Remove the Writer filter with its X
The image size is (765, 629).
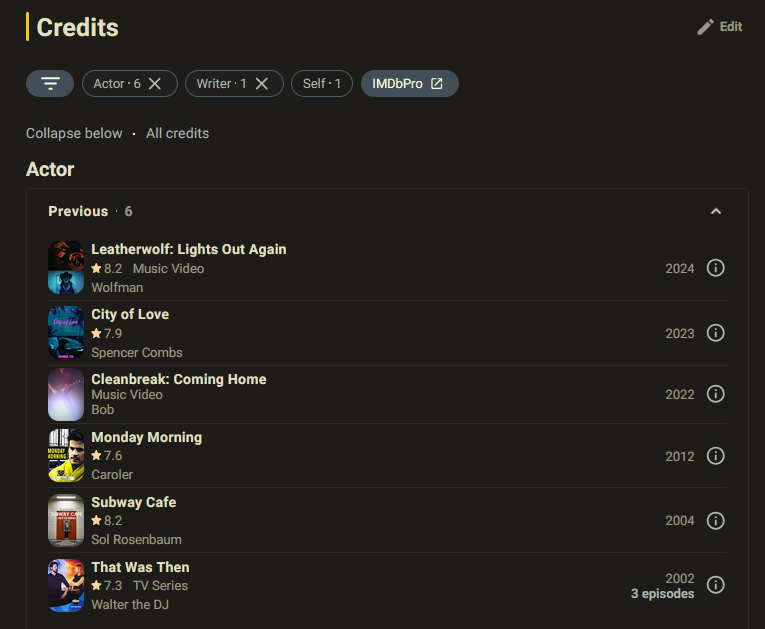point(262,84)
